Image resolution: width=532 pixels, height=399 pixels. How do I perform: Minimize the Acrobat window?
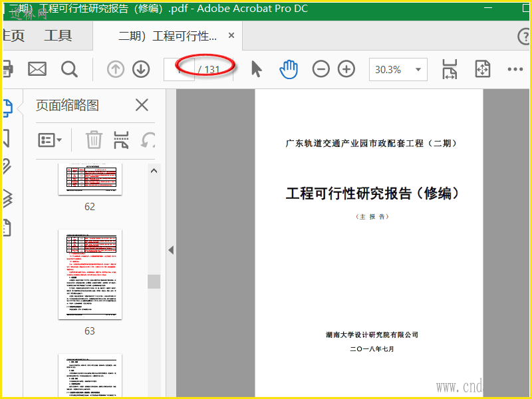[488, 8]
